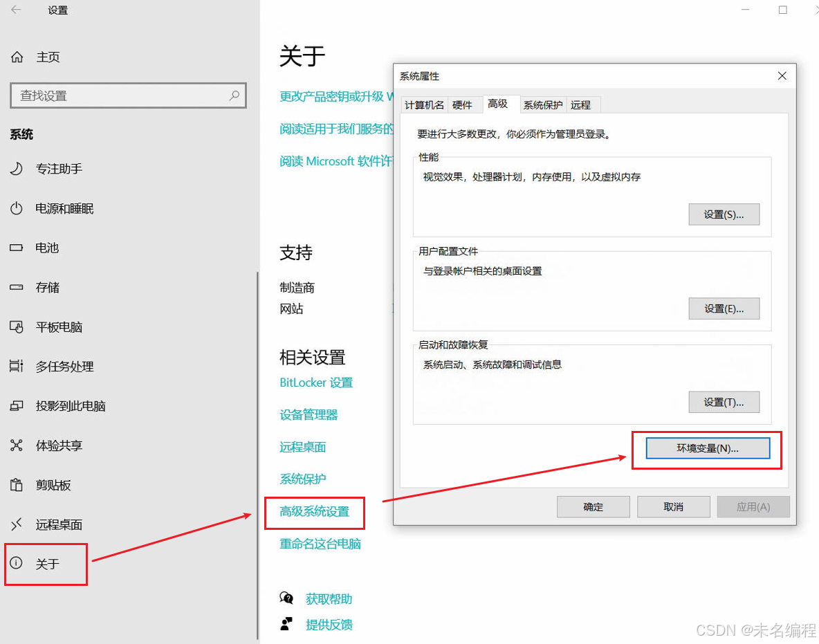Click the feedback person icon
The width and height of the screenshot is (819, 644).
pyautogui.click(x=286, y=624)
